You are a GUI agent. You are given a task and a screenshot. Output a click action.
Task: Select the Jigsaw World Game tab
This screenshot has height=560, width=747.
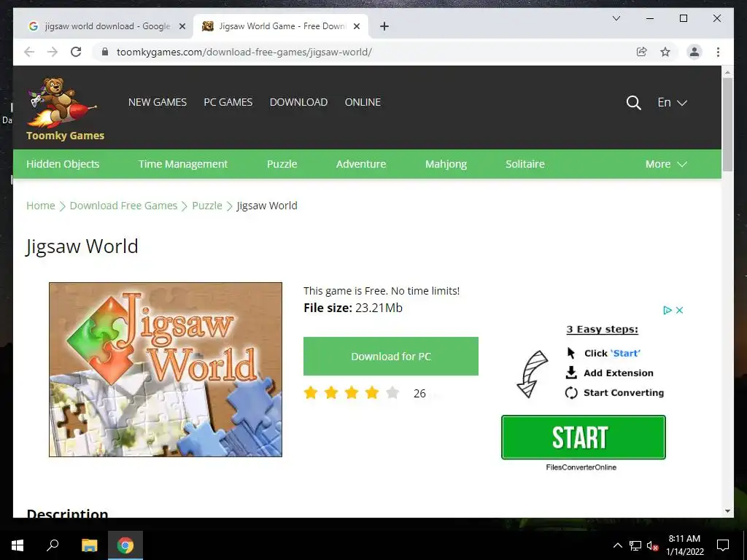coord(280,26)
